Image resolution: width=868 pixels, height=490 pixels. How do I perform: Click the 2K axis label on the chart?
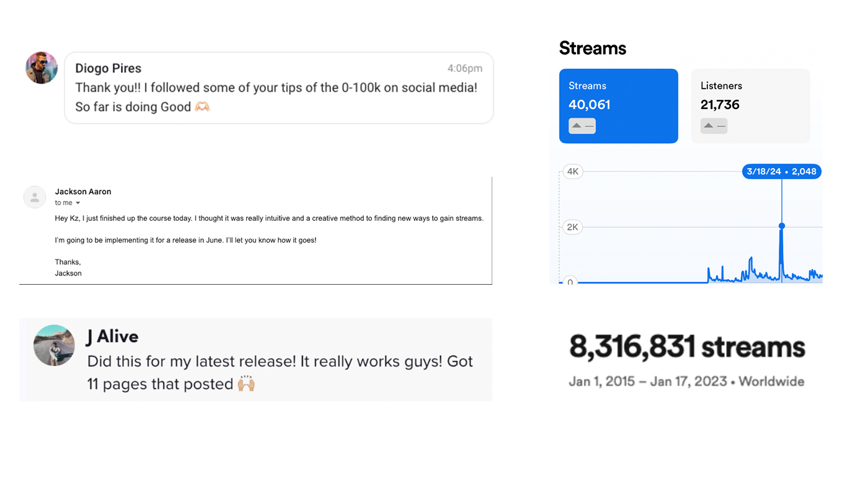[x=573, y=227]
